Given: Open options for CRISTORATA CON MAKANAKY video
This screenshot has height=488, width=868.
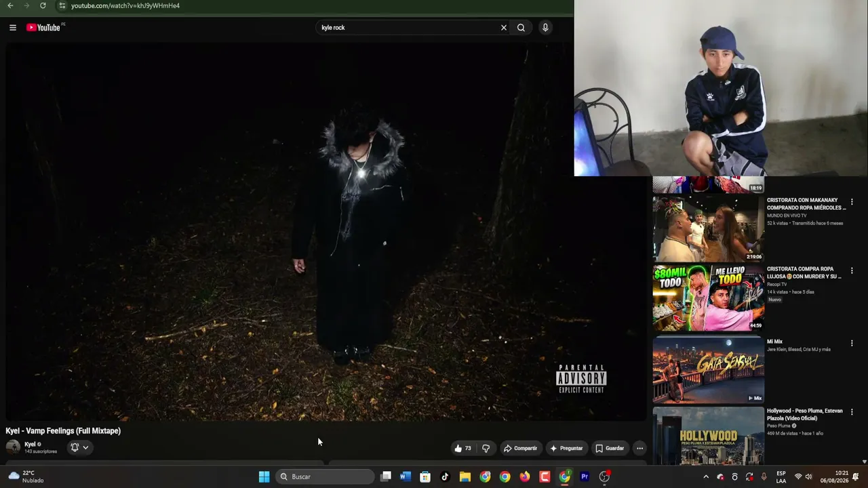Looking at the screenshot, I should pos(852,202).
